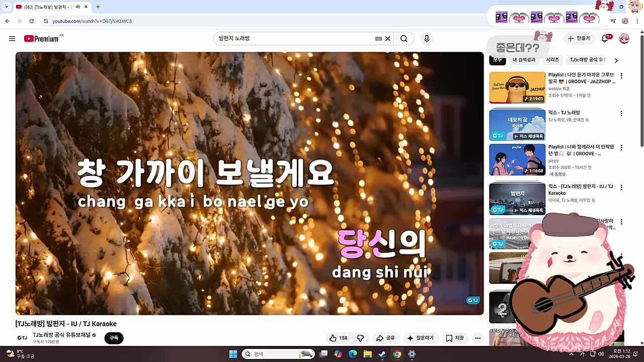Open Chrome media controls icon
Viewport: 644px width, 362px height.
[613, 21]
